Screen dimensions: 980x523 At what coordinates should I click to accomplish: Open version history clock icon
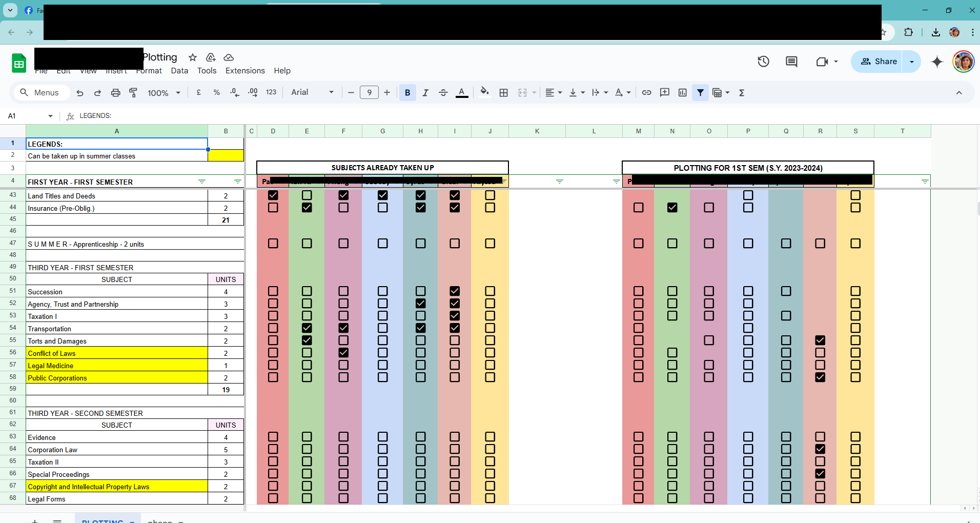pyautogui.click(x=764, y=62)
